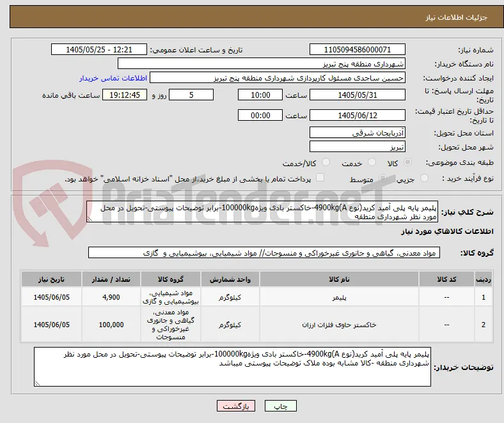The image size is (504, 423).
Task: Click the ردیف column header
Action: click(484, 279)
